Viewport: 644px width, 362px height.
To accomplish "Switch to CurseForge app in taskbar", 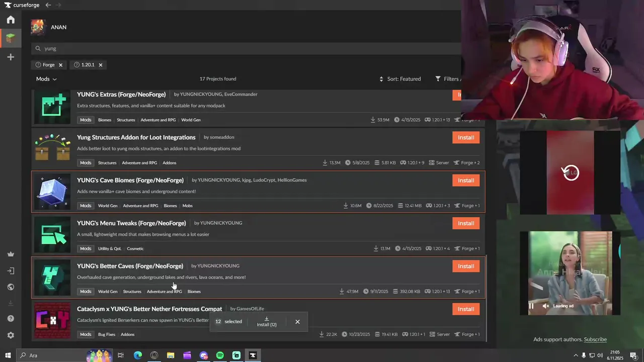I will (x=253, y=355).
